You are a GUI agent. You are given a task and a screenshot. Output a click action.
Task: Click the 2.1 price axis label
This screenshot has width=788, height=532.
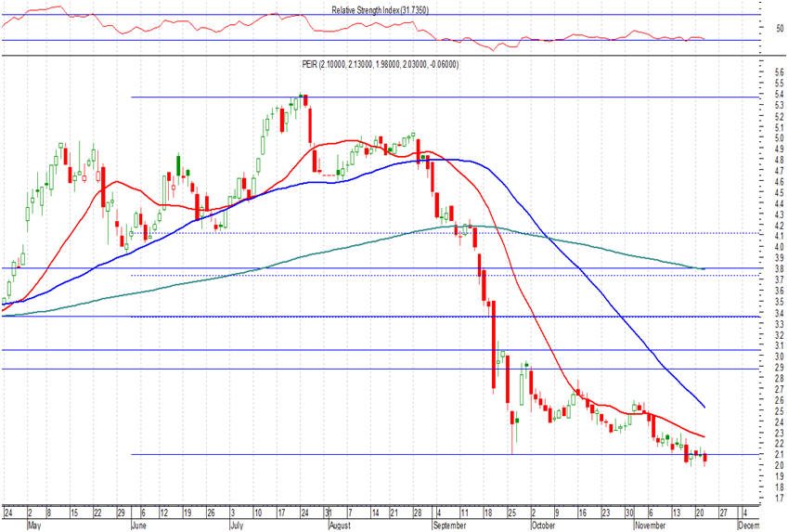coord(779,454)
